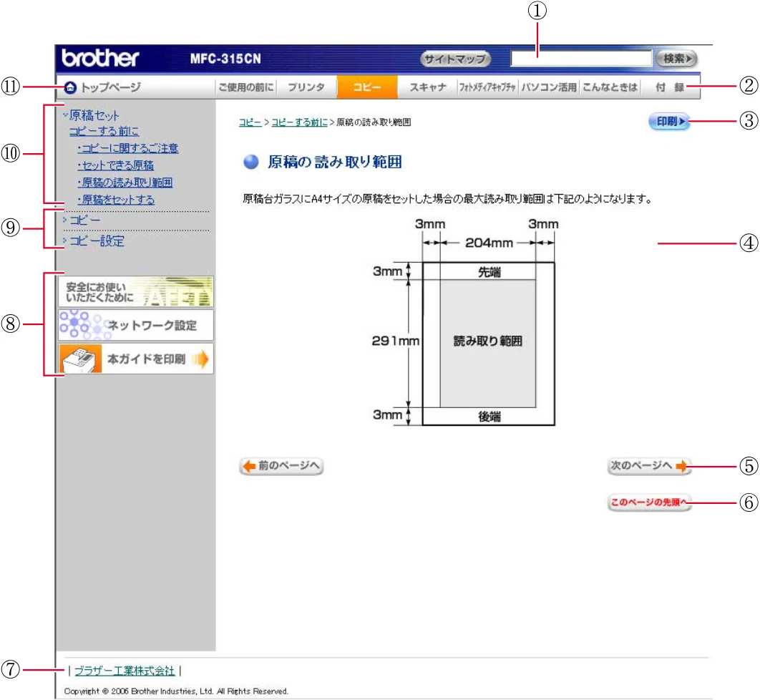Open sidebar link コピーする前に
The image size is (760, 700).
coord(104,131)
